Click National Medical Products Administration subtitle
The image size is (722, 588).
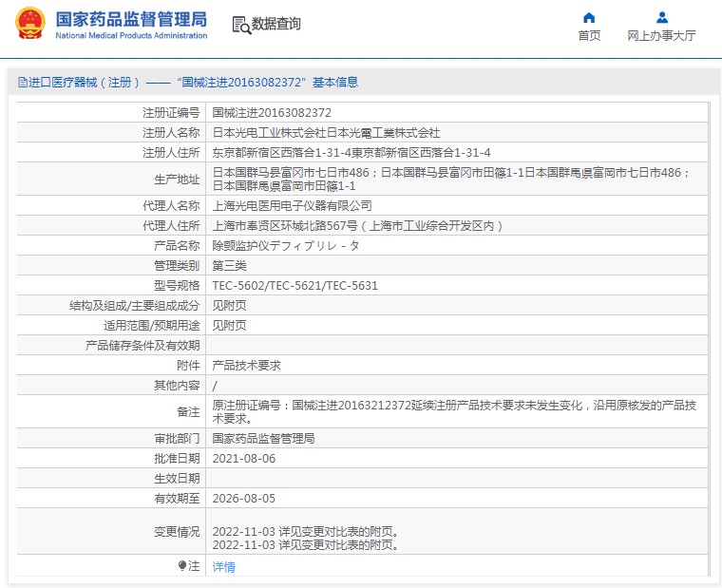[131, 35]
